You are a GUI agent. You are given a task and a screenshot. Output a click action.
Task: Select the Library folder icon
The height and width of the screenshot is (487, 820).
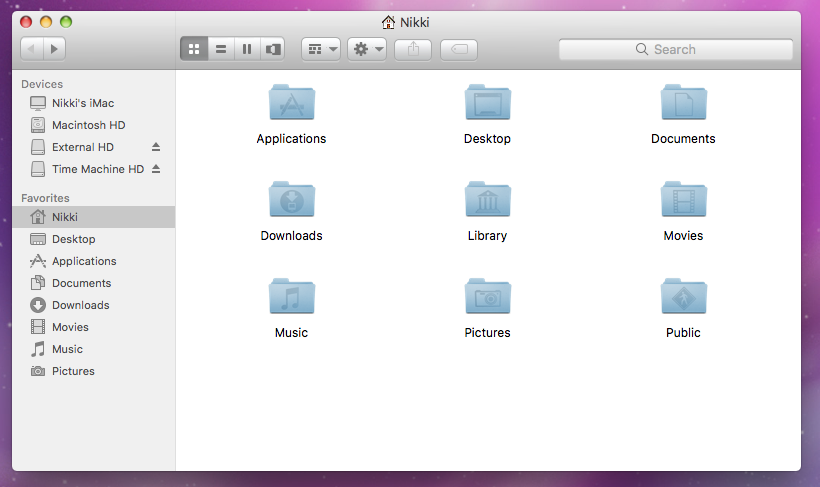tap(487, 199)
